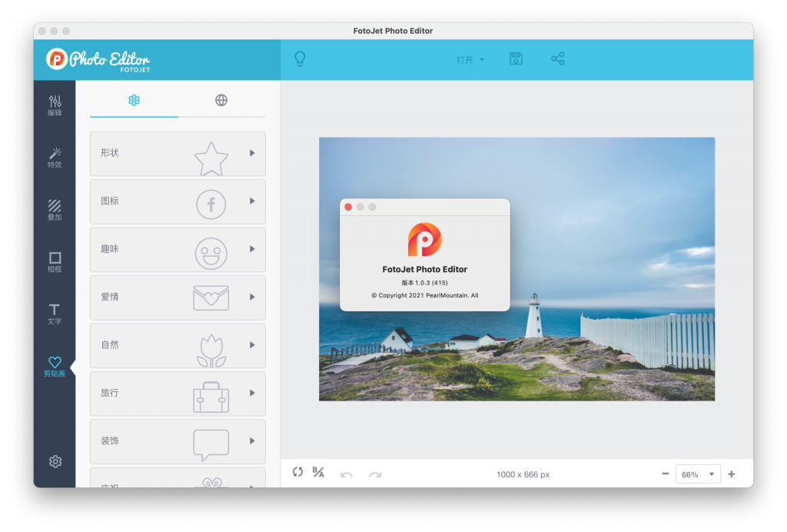
Task: Click the FotoJet Photo Editor dialog title
Action: tap(424, 270)
